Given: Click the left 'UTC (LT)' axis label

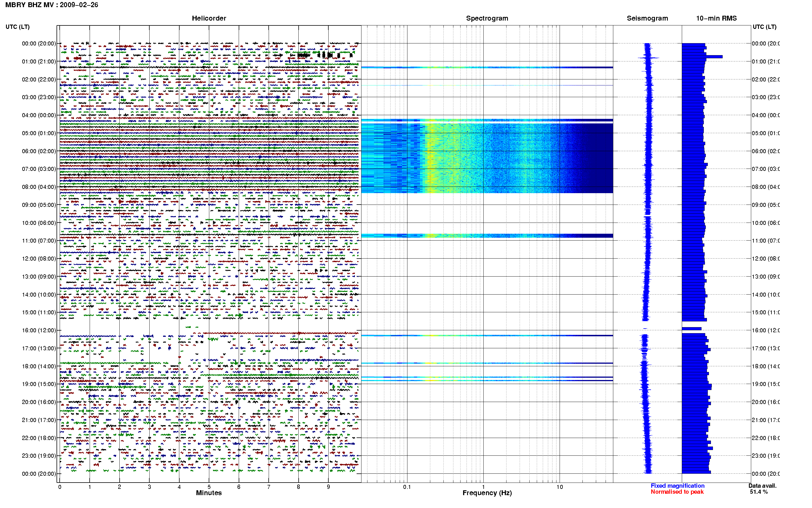Looking at the screenshot, I should [x=17, y=27].
